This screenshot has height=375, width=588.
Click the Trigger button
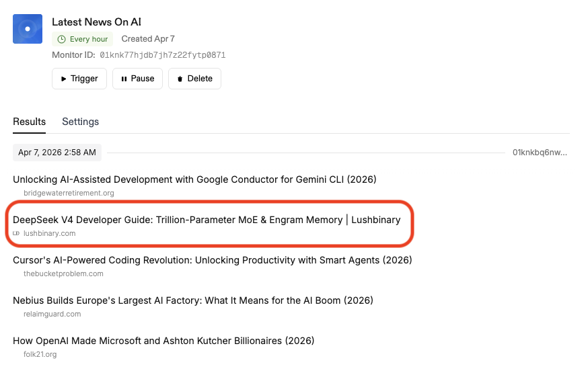click(79, 79)
